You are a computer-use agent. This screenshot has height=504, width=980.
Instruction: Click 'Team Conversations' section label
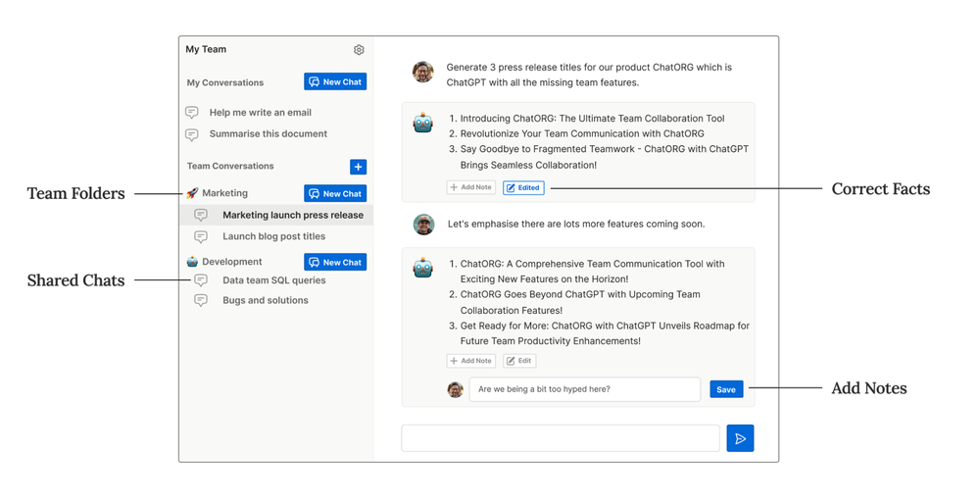click(x=230, y=166)
